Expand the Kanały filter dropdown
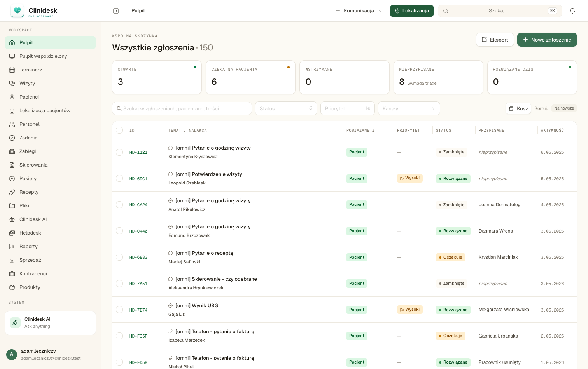This screenshot has height=369, width=588. [409, 108]
